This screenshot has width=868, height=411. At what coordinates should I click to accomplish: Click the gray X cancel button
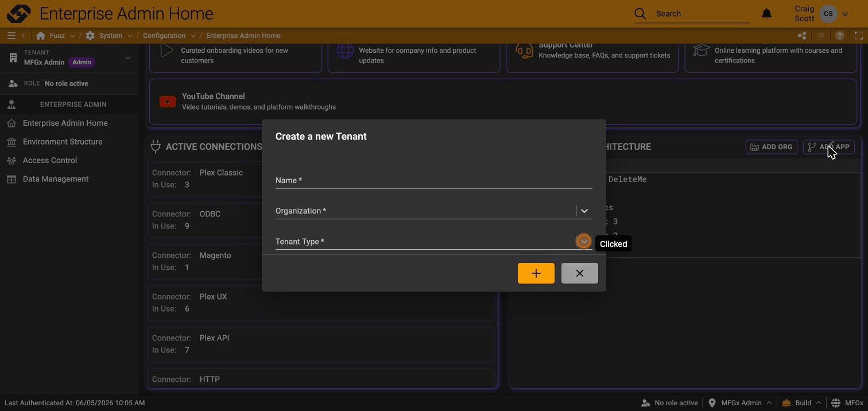[x=579, y=273]
